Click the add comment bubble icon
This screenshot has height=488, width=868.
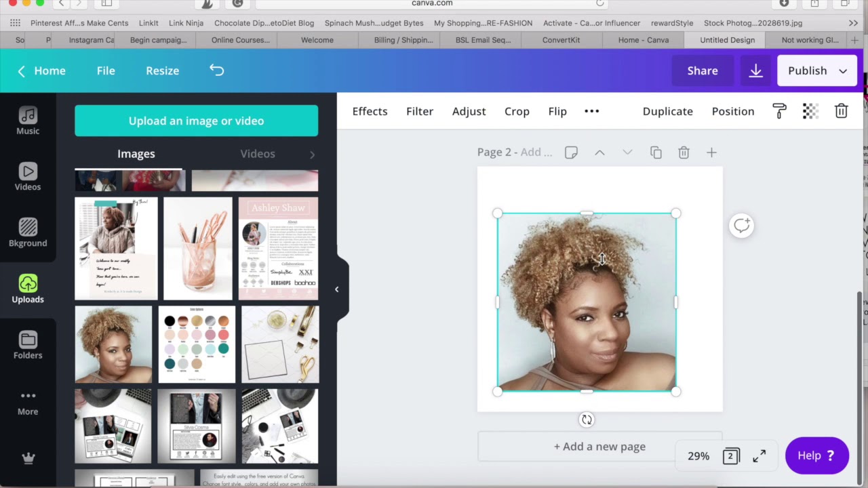(741, 226)
